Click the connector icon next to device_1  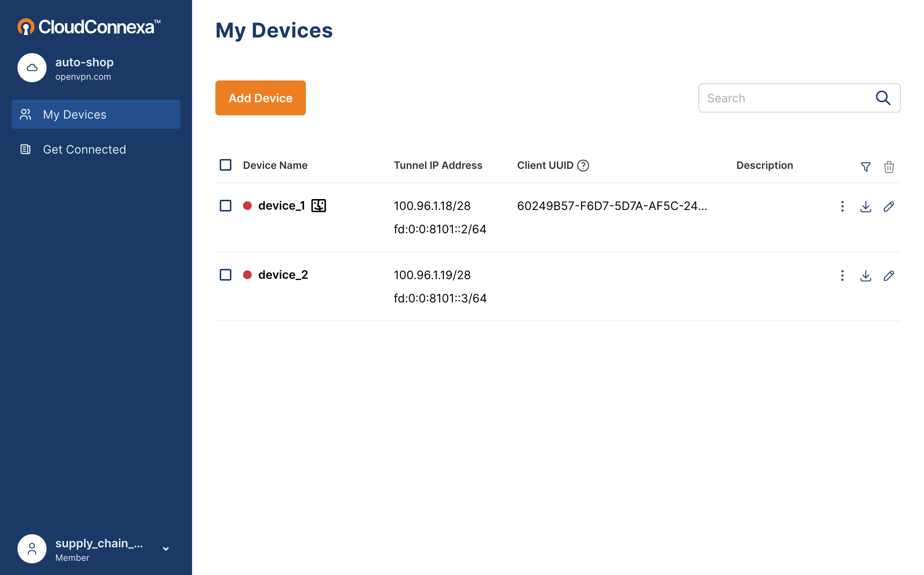[x=319, y=205]
